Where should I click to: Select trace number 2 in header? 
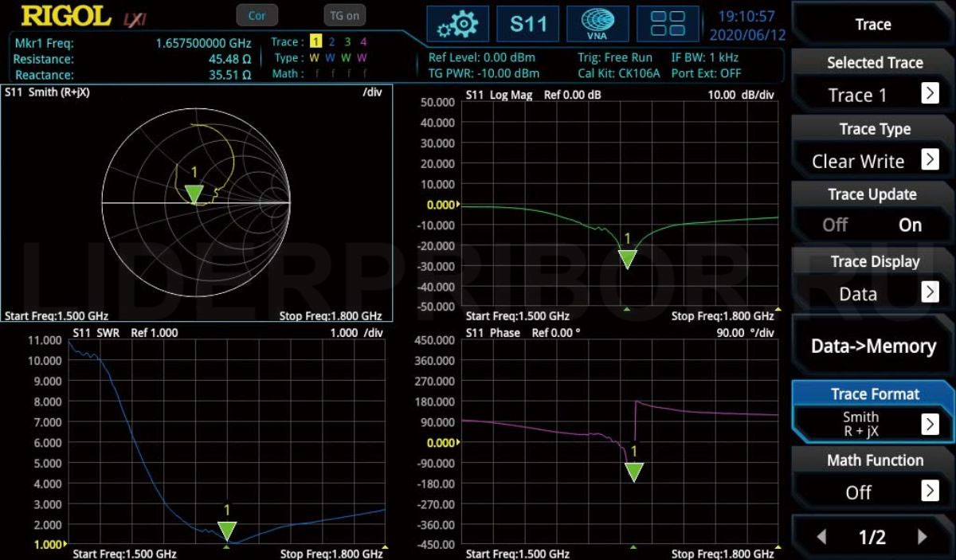coord(332,42)
